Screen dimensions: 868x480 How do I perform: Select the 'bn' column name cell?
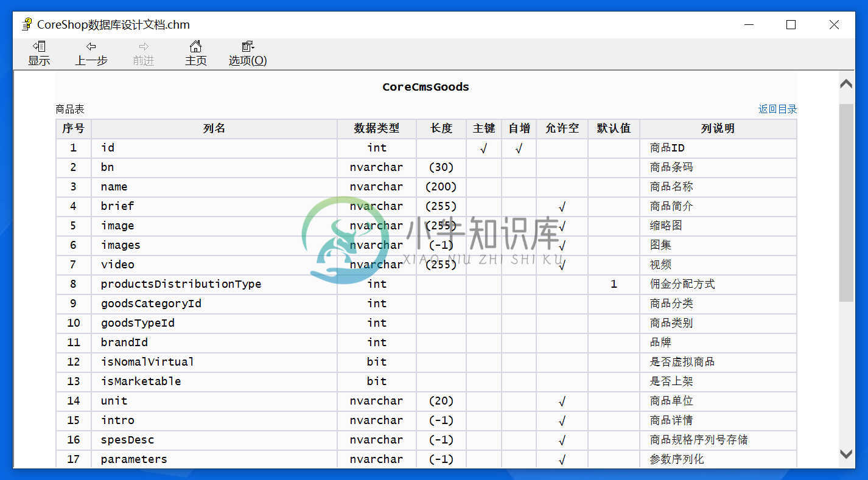coord(214,167)
